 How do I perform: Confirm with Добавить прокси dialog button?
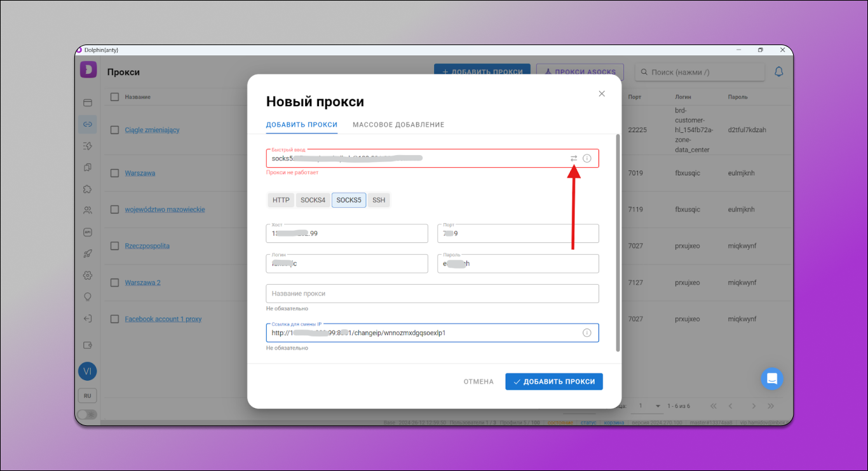(x=554, y=381)
